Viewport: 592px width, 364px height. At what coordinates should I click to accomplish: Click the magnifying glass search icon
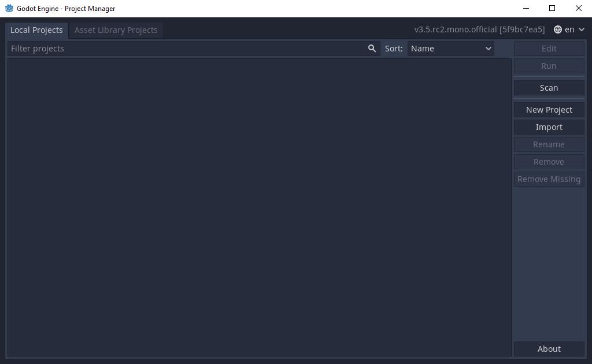372,49
